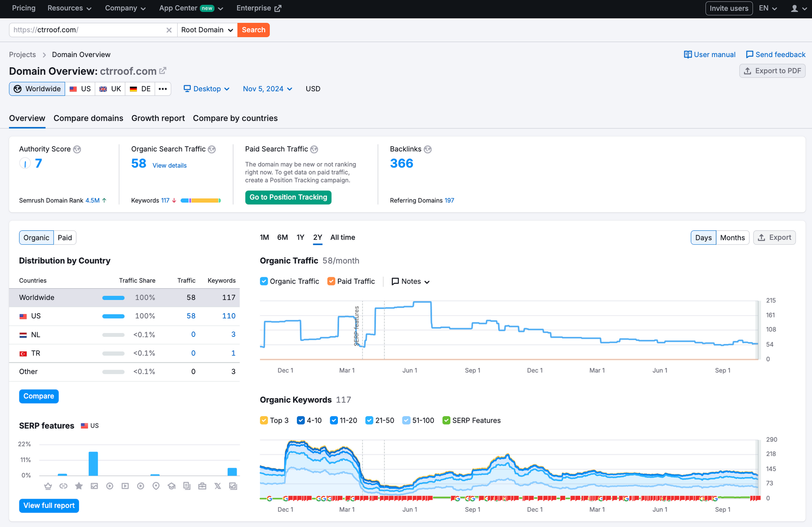
Task: Select the map pin local pack icon
Action: point(156,486)
